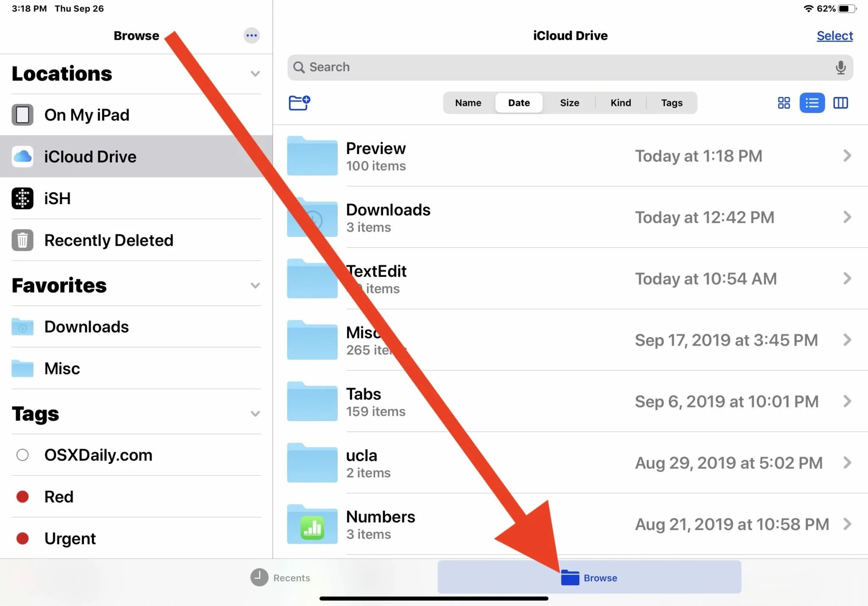Open the more options ellipsis menu
Image resolution: width=868 pixels, height=606 pixels.
(251, 36)
